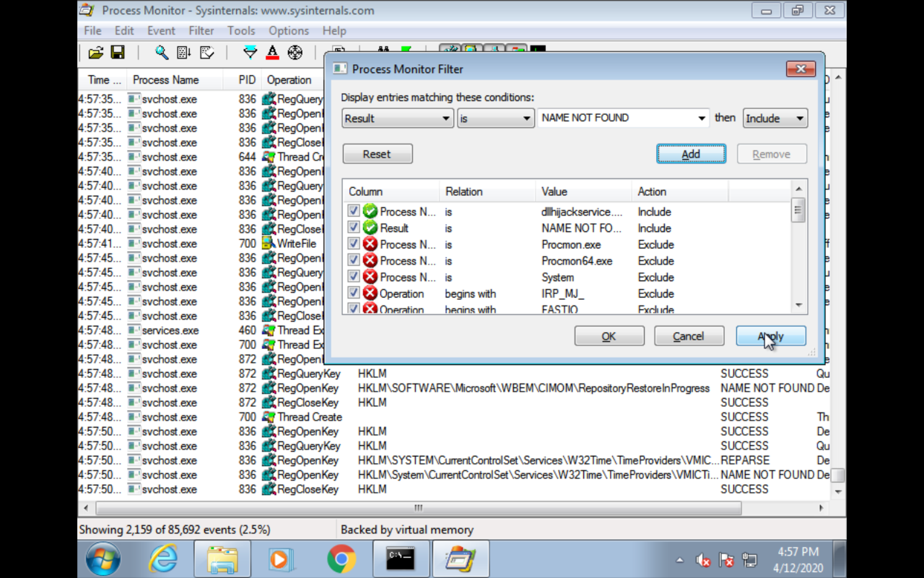
Task: Toggle the Autoscroll toolbar icon
Action: tap(184, 52)
